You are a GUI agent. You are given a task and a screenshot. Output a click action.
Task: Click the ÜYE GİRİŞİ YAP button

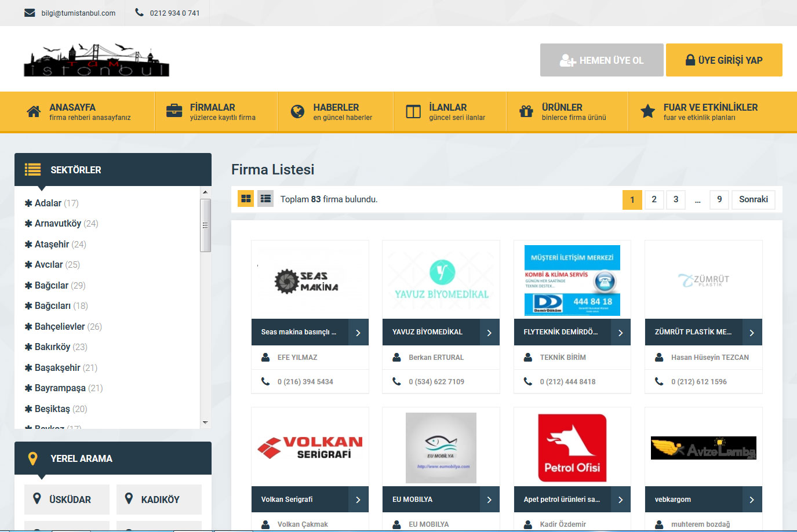[x=724, y=60]
